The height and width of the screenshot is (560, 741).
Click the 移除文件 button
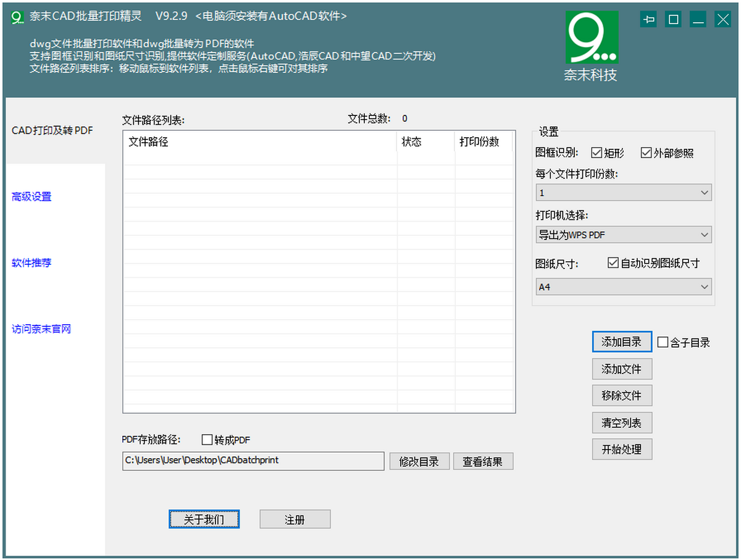pyautogui.click(x=622, y=396)
